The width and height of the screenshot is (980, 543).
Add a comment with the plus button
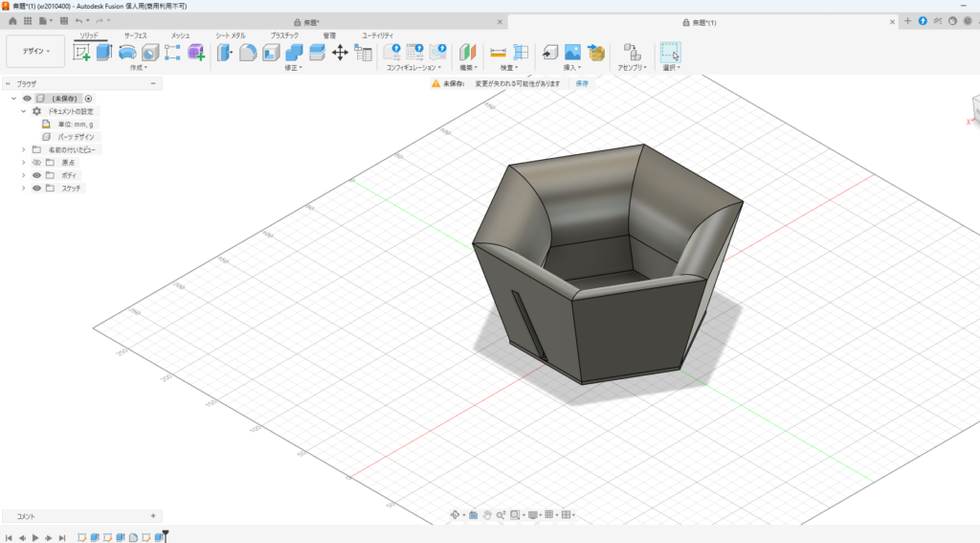point(153,515)
